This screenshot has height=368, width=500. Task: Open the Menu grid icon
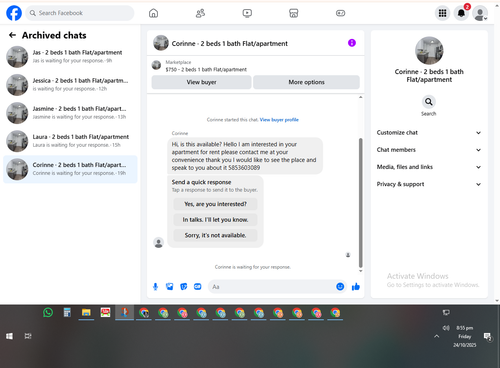pos(442,13)
